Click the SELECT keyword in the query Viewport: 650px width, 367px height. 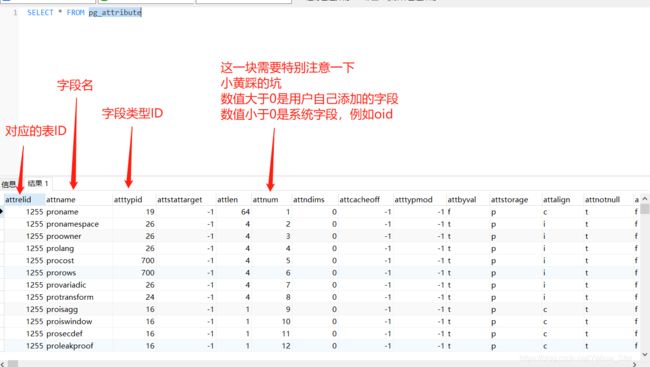[x=40, y=12]
